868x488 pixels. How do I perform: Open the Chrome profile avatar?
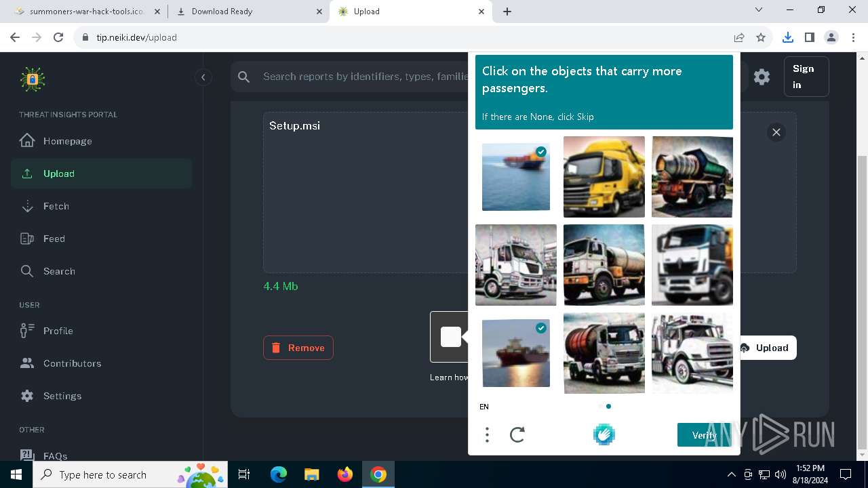point(831,37)
